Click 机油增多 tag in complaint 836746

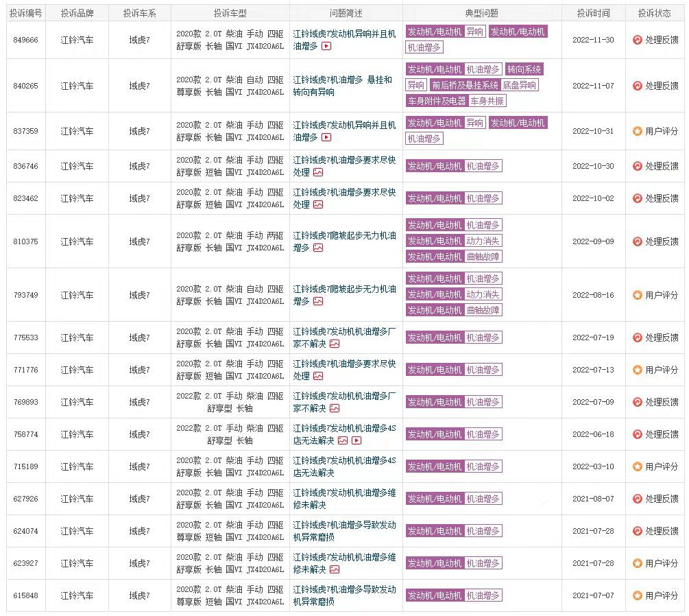click(x=483, y=166)
